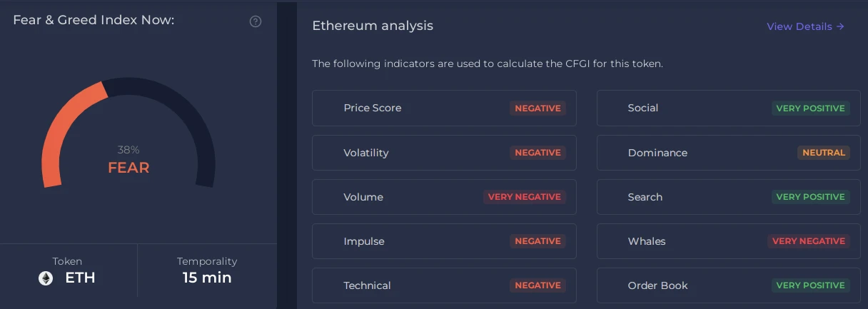Open the Impulse indicator row
868x309 pixels.
tap(444, 241)
